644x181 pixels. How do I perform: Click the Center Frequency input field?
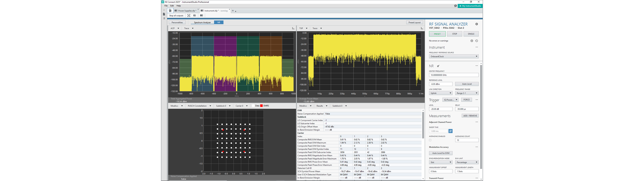(453, 75)
